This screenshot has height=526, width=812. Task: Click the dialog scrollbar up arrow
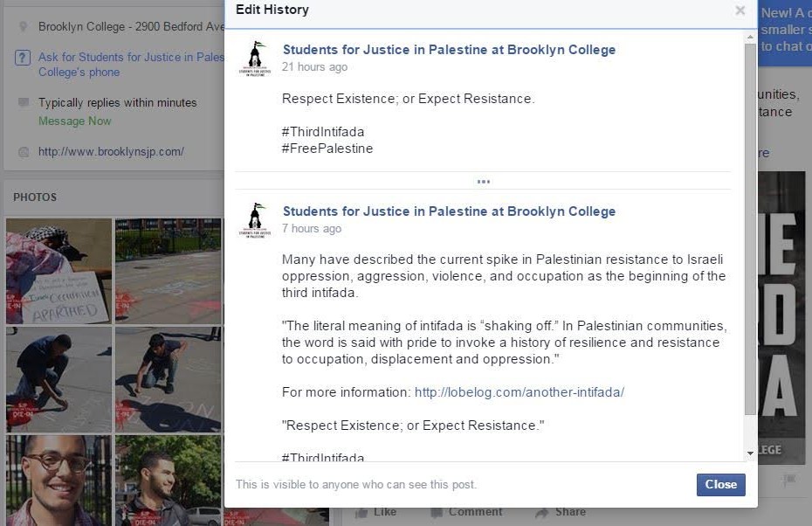click(750, 38)
